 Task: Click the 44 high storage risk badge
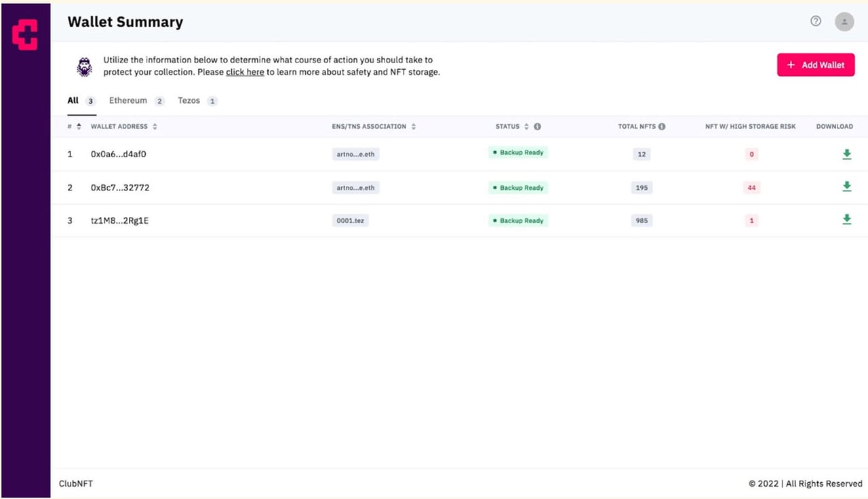click(x=751, y=188)
